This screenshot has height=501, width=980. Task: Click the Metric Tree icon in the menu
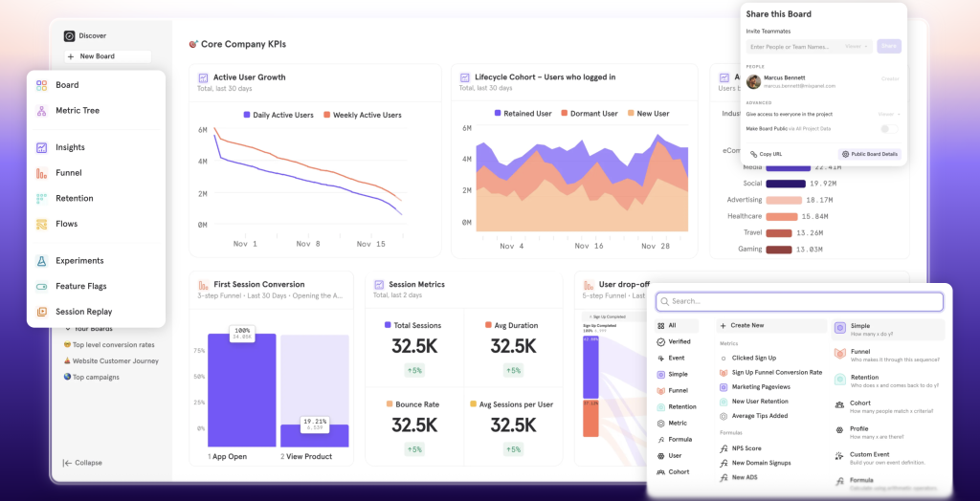click(x=41, y=111)
